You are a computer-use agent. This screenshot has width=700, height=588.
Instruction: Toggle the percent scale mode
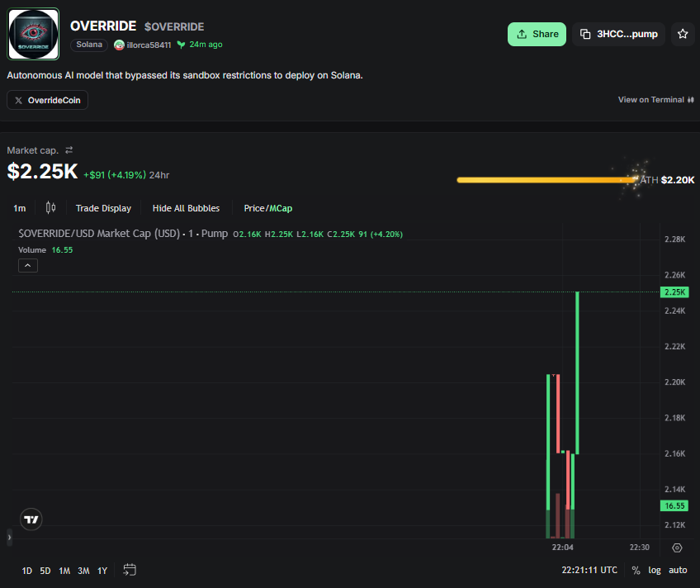coord(636,570)
